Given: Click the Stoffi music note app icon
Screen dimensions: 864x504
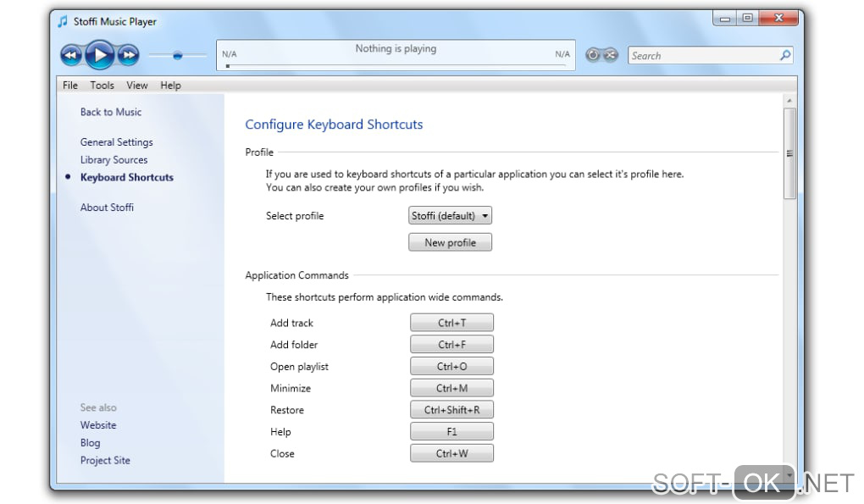Looking at the screenshot, I should (x=63, y=21).
